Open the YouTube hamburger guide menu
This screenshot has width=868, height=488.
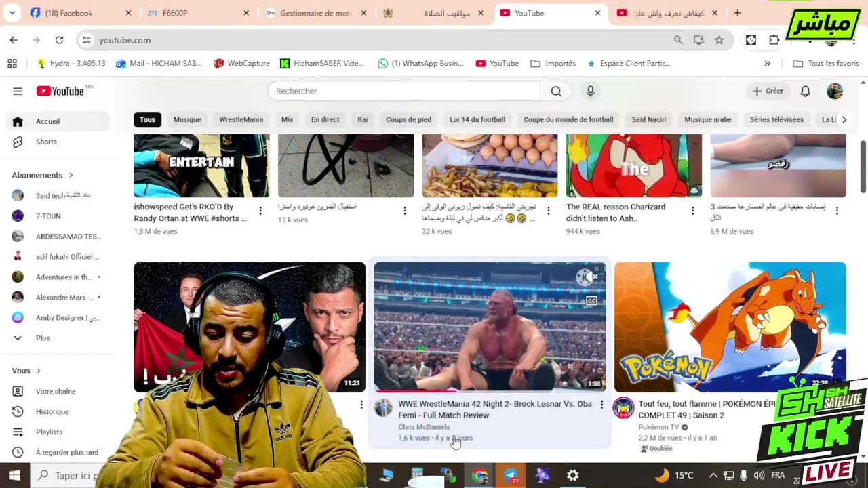coord(18,91)
